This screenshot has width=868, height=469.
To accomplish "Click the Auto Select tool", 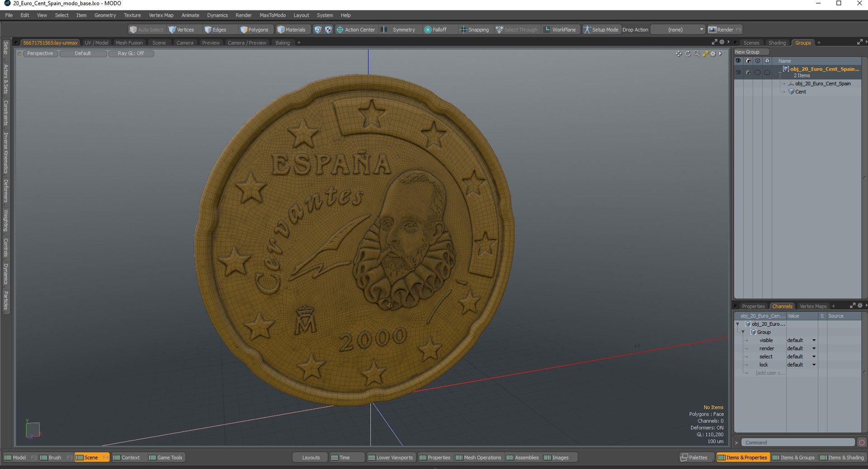I will (x=146, y=29).
